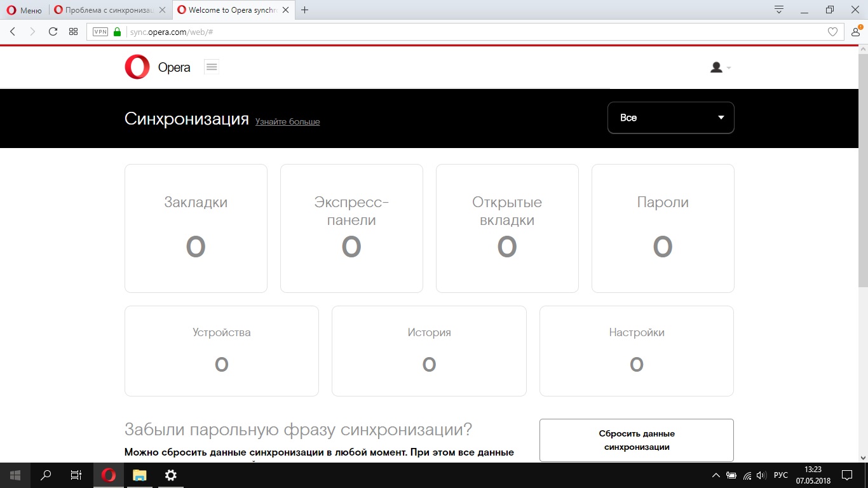Open the clock showing 13:23
This screenshot has width=868, height=488.
point(813,475)
